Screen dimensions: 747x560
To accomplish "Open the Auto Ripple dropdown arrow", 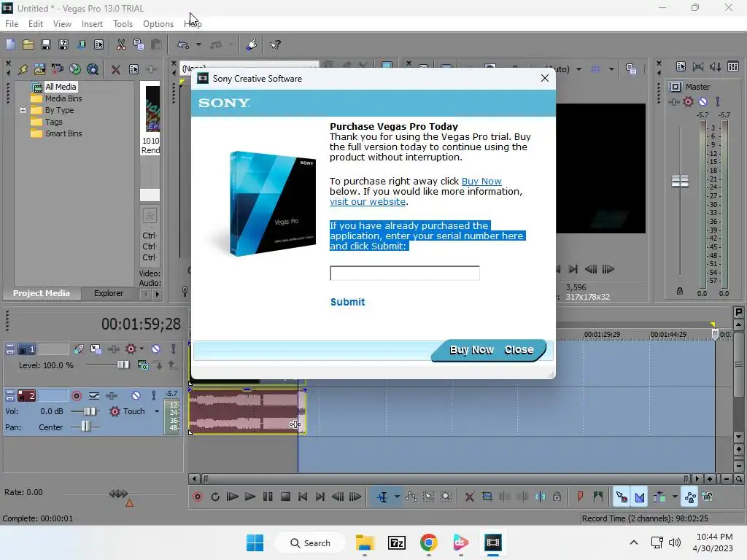I will coord(675,497).
